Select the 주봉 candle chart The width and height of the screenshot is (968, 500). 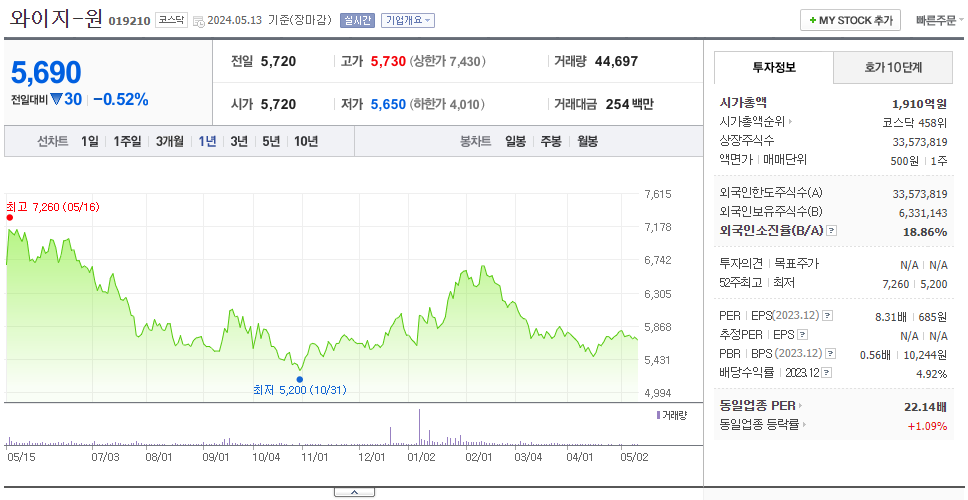pos(551,141)
